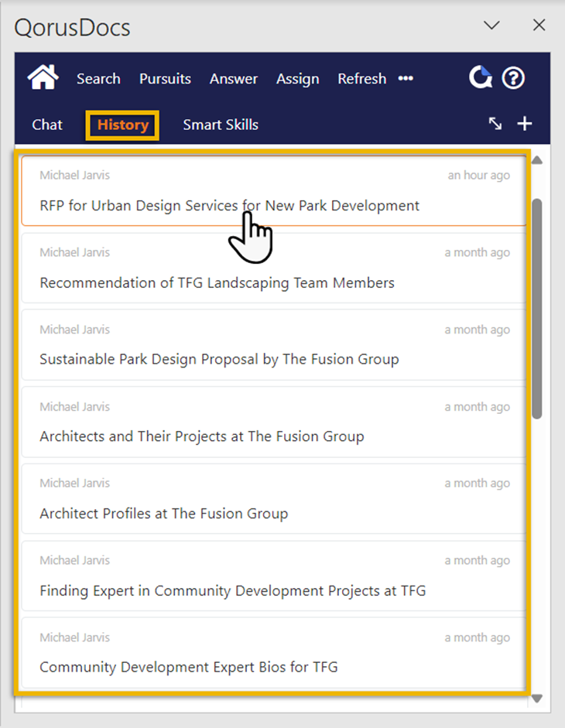Click the scrollbar down arrow
This screenshot has width=565, height=728.
(x=537, y=699)
